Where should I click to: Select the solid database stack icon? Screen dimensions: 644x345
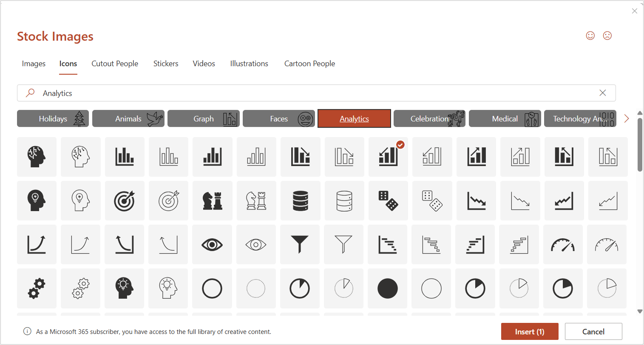click(x=300, y=201)
